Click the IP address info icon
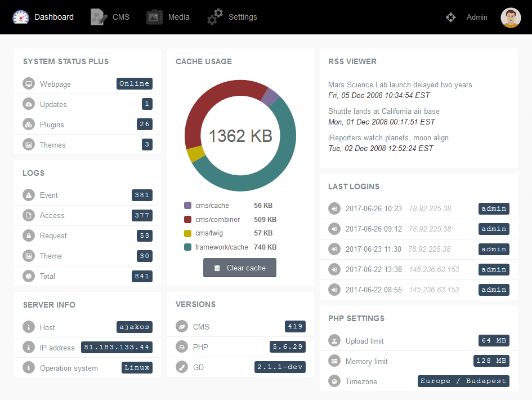The height and width of the screenshot is (400, 532). (x=29, y=348)
